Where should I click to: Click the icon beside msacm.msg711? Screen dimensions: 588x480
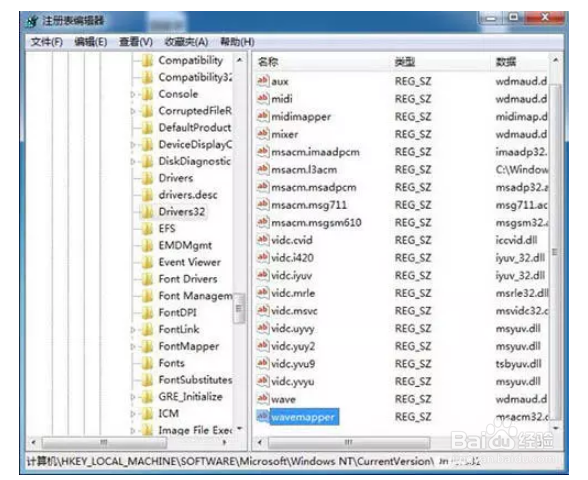[263, 204]
